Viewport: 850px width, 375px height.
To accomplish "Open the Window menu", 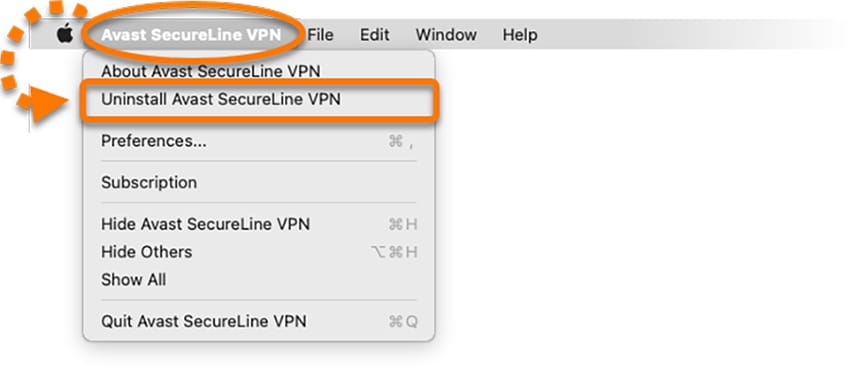I will tap(446, 35).
